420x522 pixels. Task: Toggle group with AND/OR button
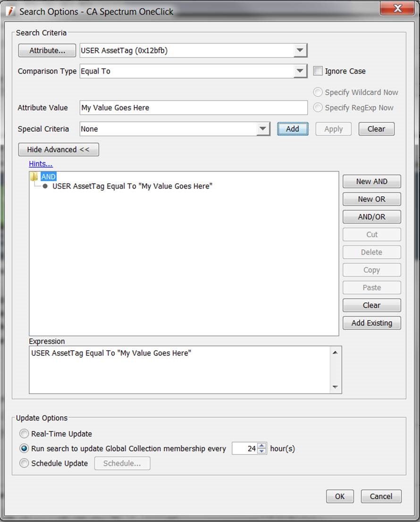(x=371, y=217)
